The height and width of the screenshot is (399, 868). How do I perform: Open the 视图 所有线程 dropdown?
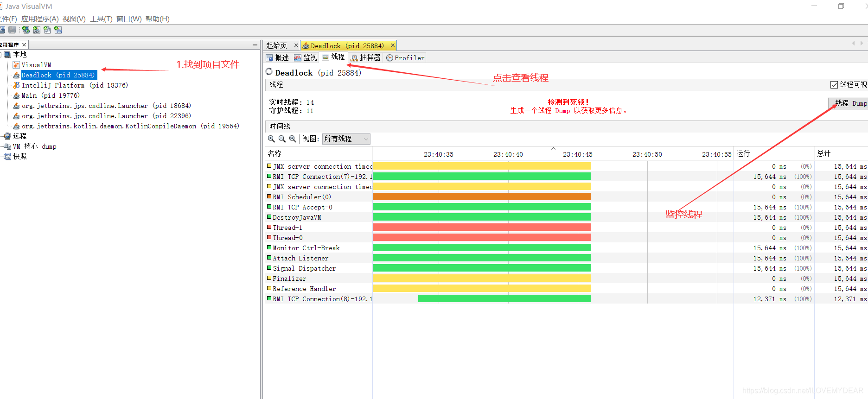point(346,139)
